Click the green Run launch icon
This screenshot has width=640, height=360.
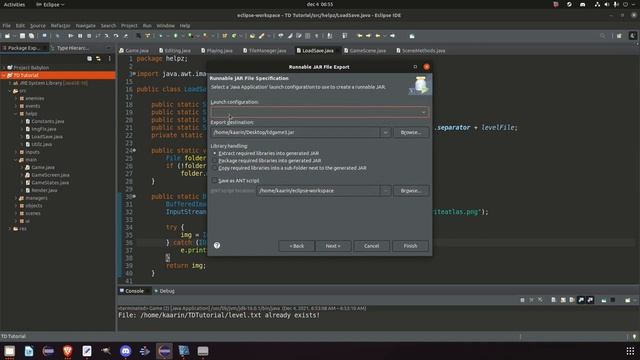point(176,36)
